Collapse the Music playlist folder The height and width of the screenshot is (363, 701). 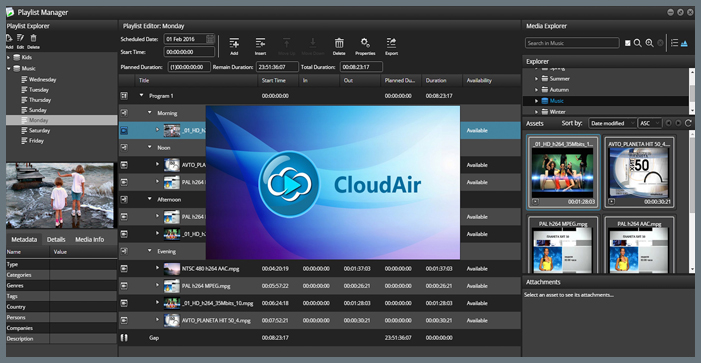point(8,68)
